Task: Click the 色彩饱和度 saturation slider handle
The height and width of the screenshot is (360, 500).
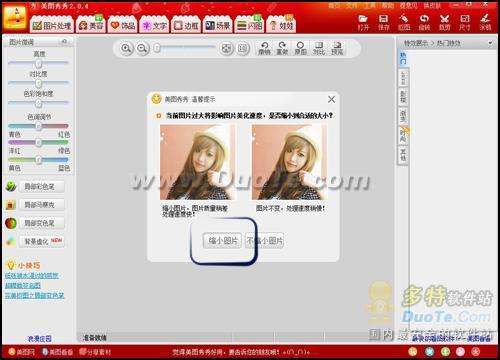Action: tap(39, 104)
